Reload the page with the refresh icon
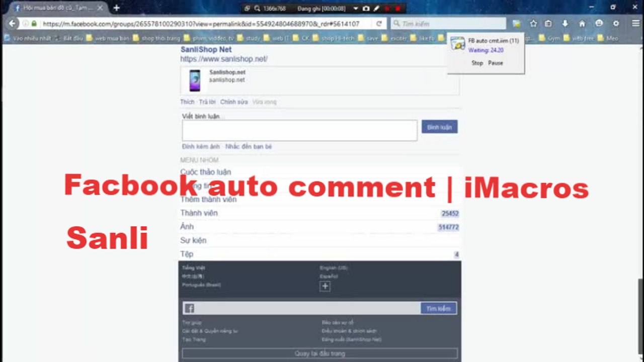The image size is (644, 362). tap(379, 24)
